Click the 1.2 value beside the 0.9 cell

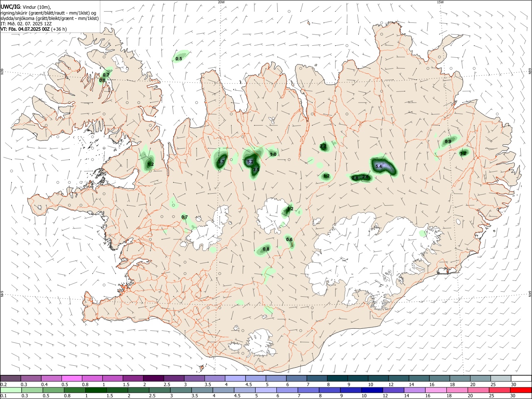coord(463,153)
